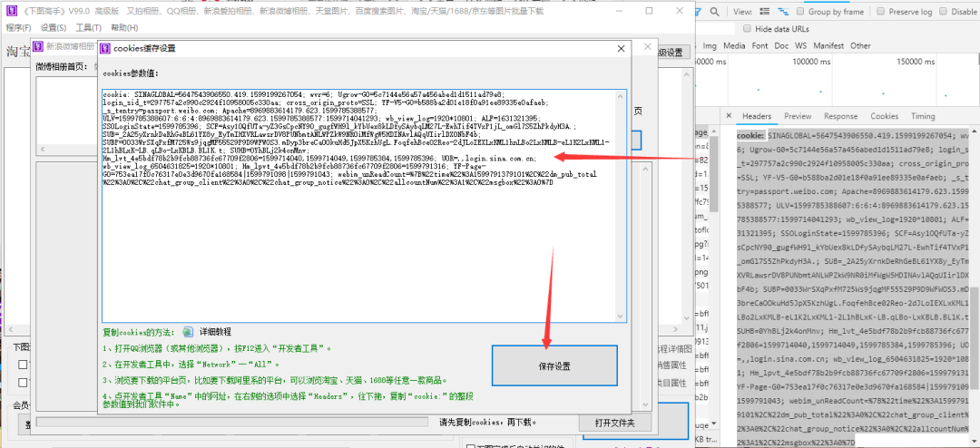This screenshot has height=448, width=980.
Task: Click the highlighted cookie: header name
Action: tap(750, 136)
